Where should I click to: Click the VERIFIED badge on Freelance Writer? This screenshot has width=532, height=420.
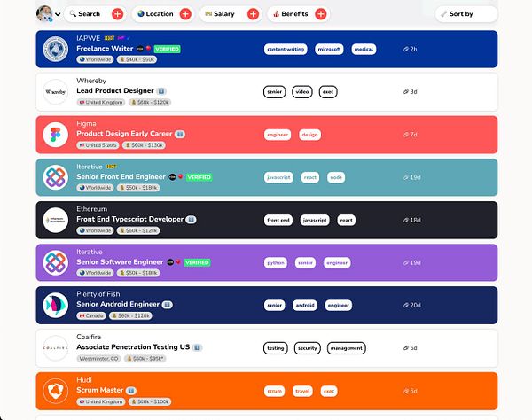point(168,49)
